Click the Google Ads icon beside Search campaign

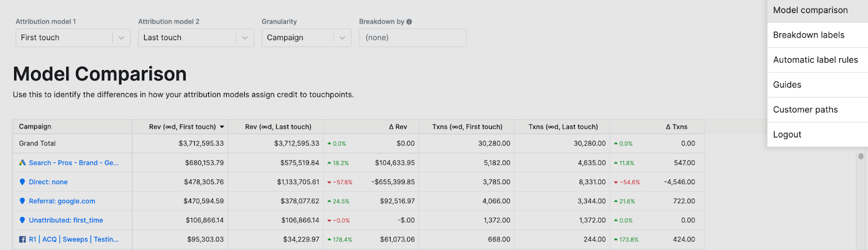(x=22, y=162)
